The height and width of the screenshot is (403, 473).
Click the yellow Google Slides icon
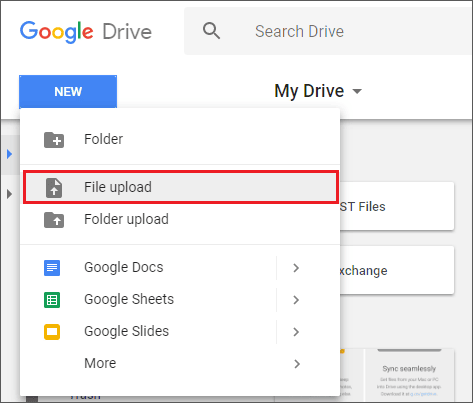coord(52,332)
